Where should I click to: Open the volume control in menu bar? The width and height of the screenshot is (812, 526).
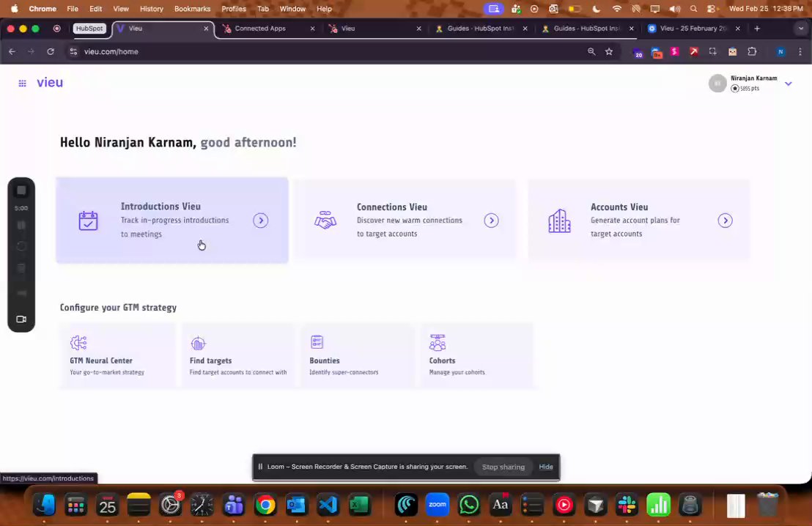click(674, 9)
